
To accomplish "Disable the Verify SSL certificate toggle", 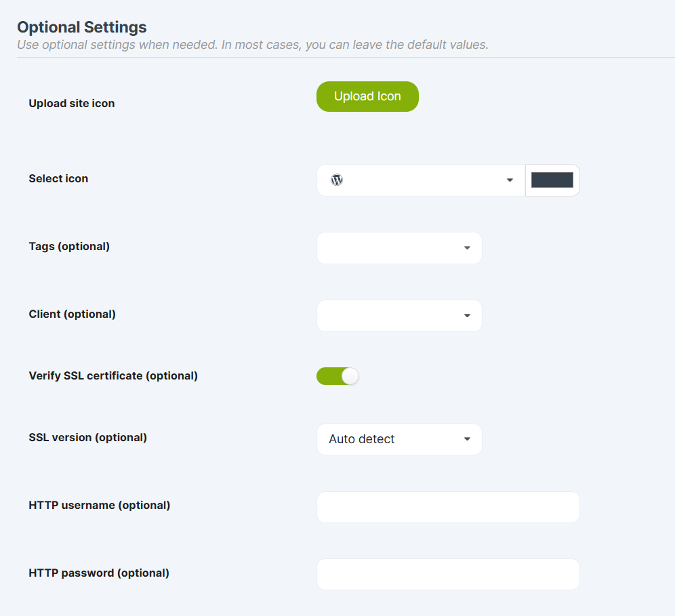I will pos(337,375).
